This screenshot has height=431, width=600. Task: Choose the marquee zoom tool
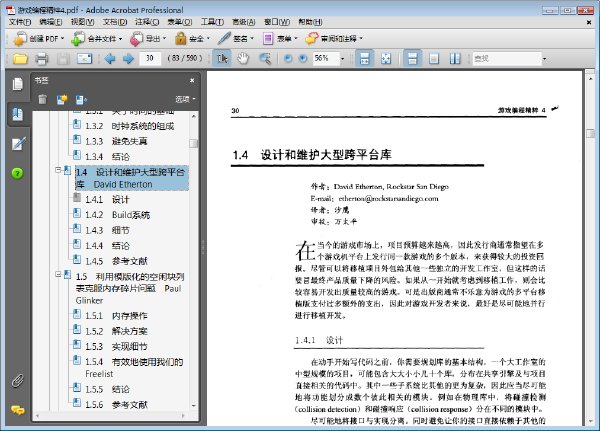(264, 58)
